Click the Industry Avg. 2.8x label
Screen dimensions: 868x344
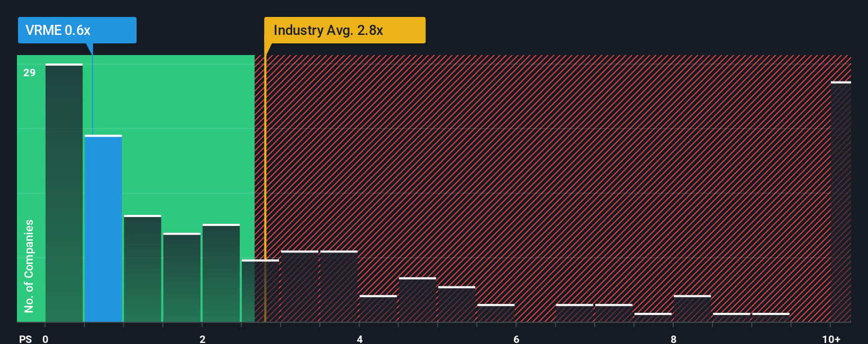(x=345, y=30)
